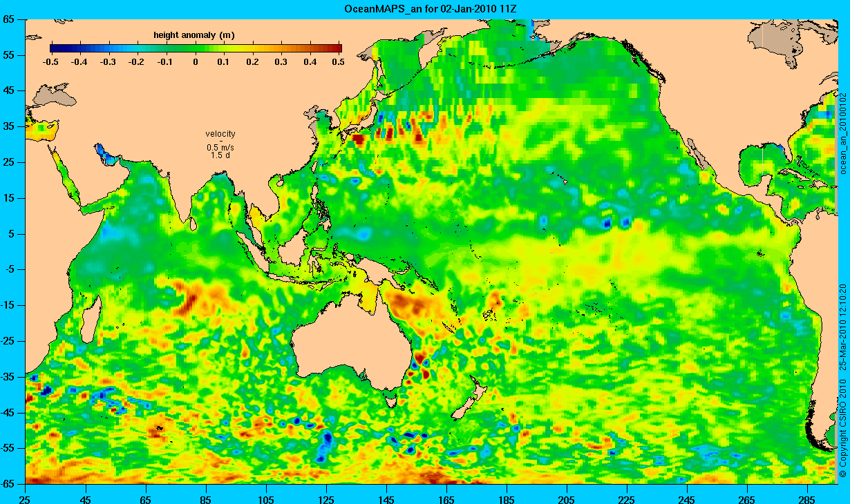Image resolution: width=850 pixels, height=504 pixels.
Task: Click the Black Sea region on the map
Action: [x=55, y=95]
